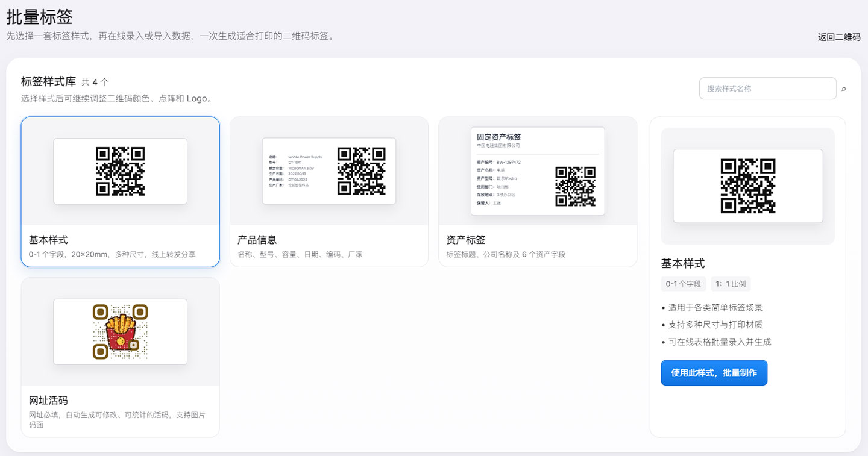Click the search magnifier icon

click(844, 89)
